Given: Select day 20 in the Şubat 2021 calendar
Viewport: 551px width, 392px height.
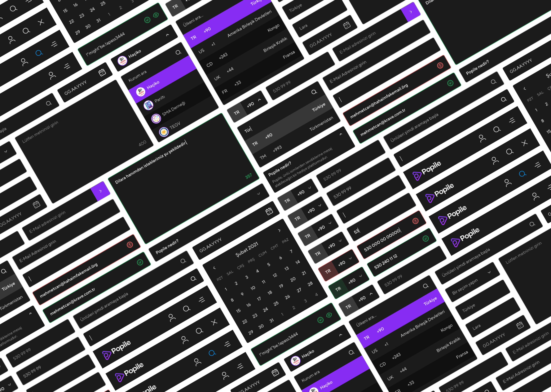Looking at the screenshot, I should pyautogui.click(x=293, y=279).
